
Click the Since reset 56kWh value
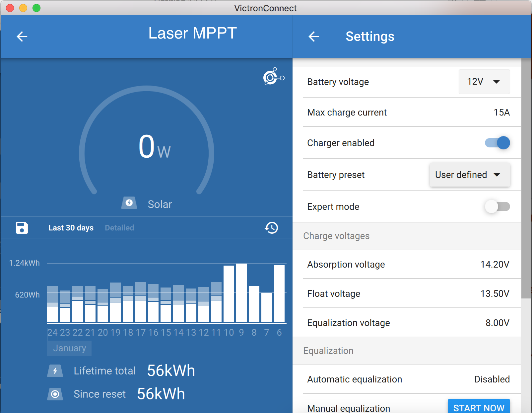(x=161, y=394)
